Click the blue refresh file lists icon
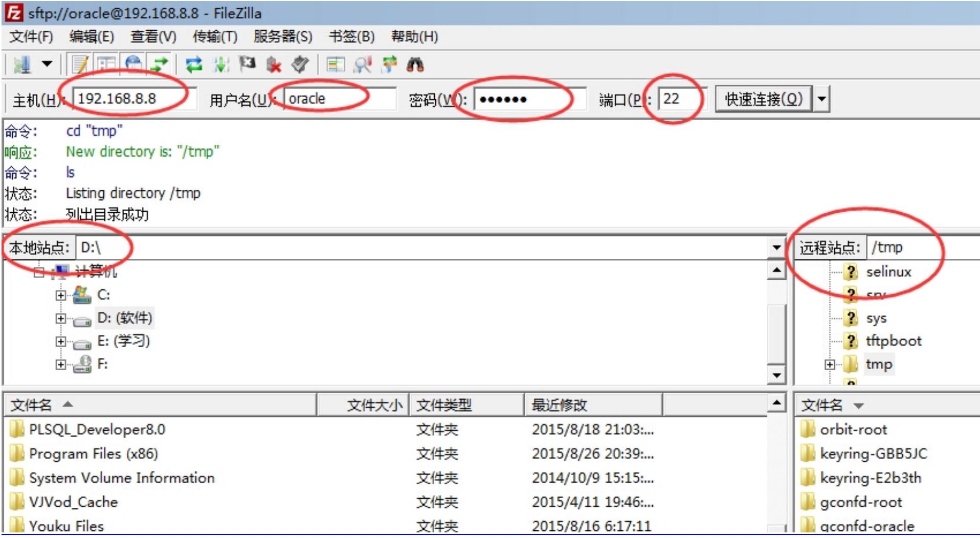This screenshot has width=980, height=538. (194, 64)
